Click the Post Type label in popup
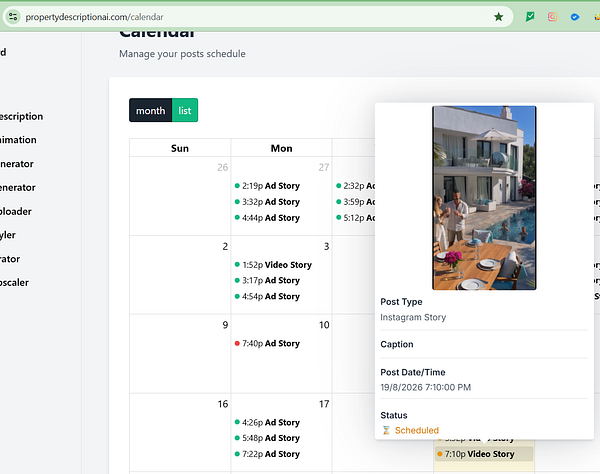Viewport: 600px width, 474px height. click(x=401, y=302)
